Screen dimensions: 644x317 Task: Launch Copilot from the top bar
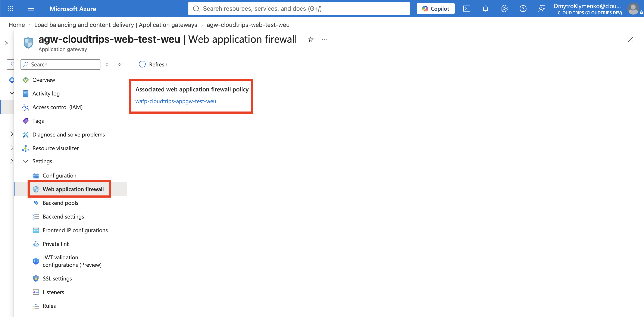[x=435, y=9]
